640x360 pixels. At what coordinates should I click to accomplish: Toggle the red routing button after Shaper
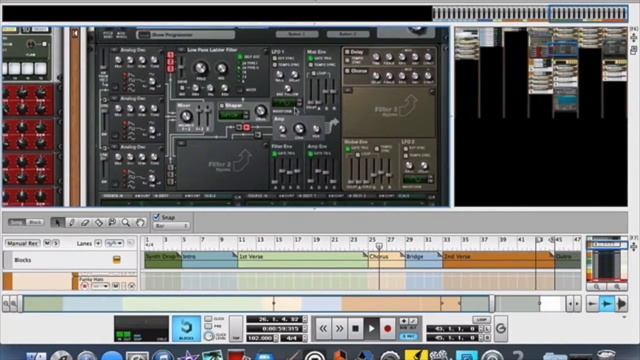[247, 128]
